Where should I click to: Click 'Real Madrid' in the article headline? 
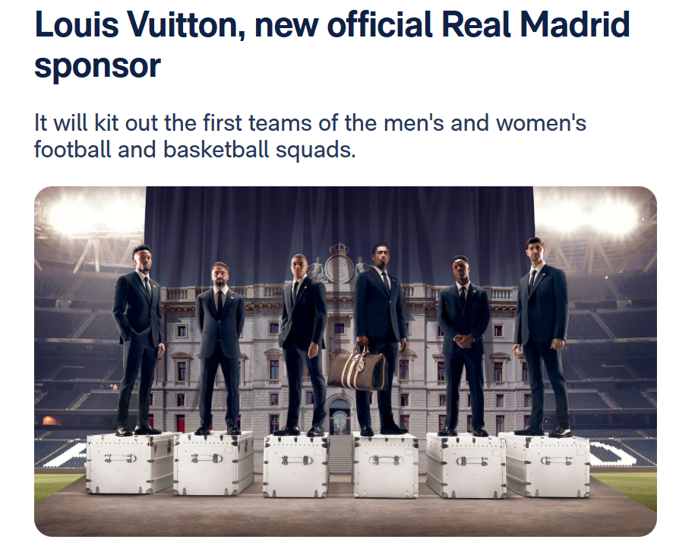536,25
